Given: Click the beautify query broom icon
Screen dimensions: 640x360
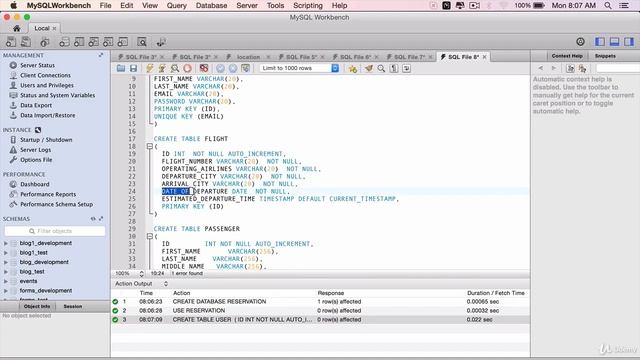Looking at the screenshot, I should click(x=369, y=68).
